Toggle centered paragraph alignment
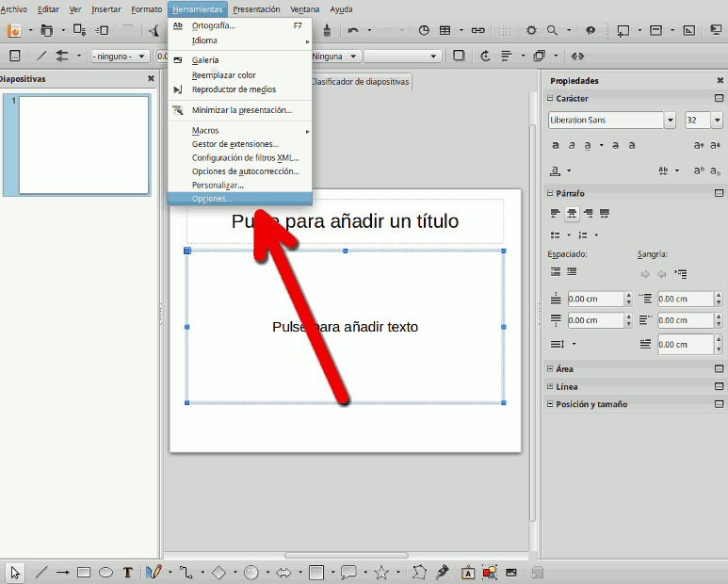Image resolution: width=728 pixels, height=584 pixels. point(572,213)
